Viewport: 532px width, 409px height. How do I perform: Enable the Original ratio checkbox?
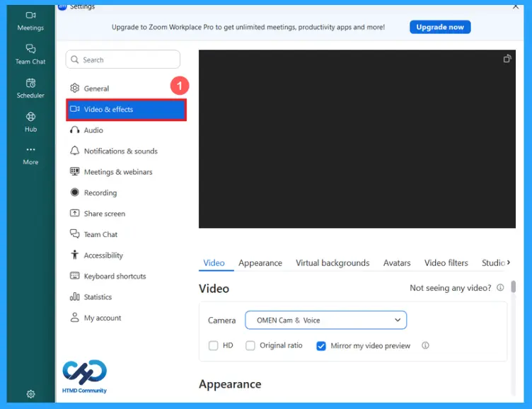(x=250, y=345)
